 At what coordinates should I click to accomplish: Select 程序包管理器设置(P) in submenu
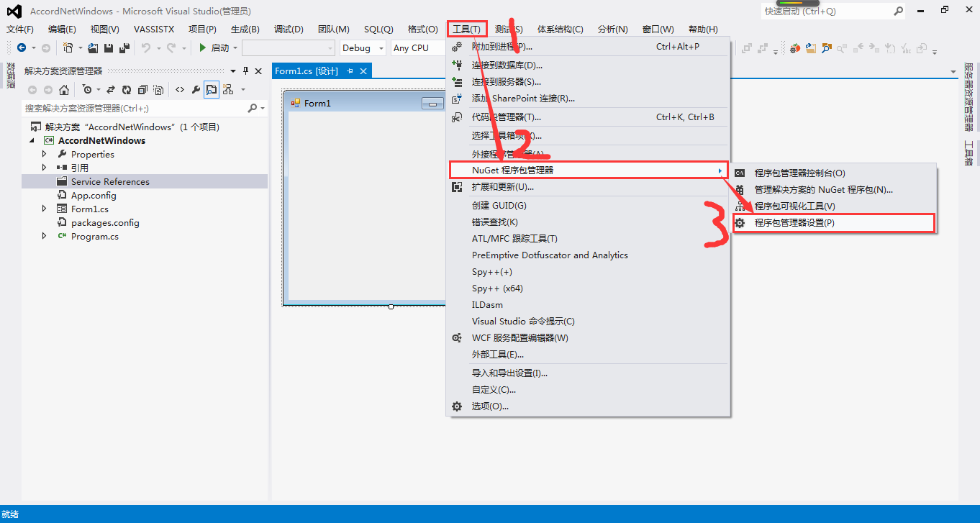833,223
